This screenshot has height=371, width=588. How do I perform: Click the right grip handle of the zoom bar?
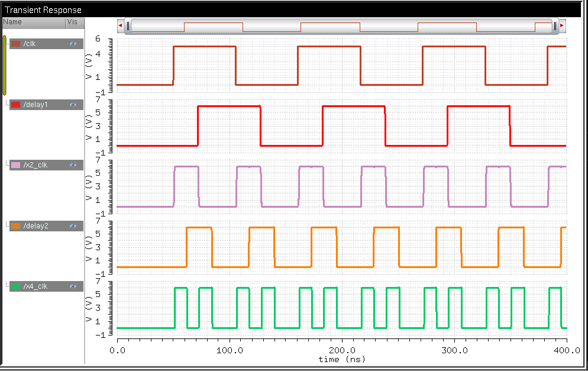point(555,26)
